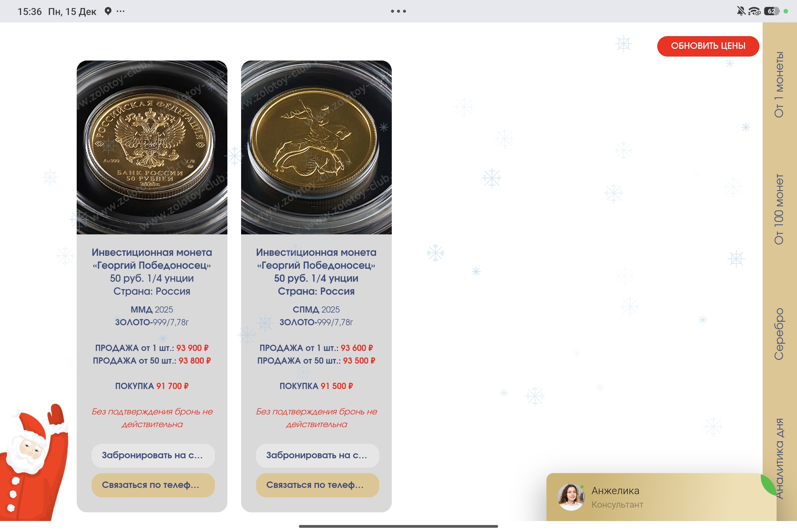The width and height of the screenshot is (797, 532).
Task: Open the St. George reverse coin image
Action: click(316, 147)
